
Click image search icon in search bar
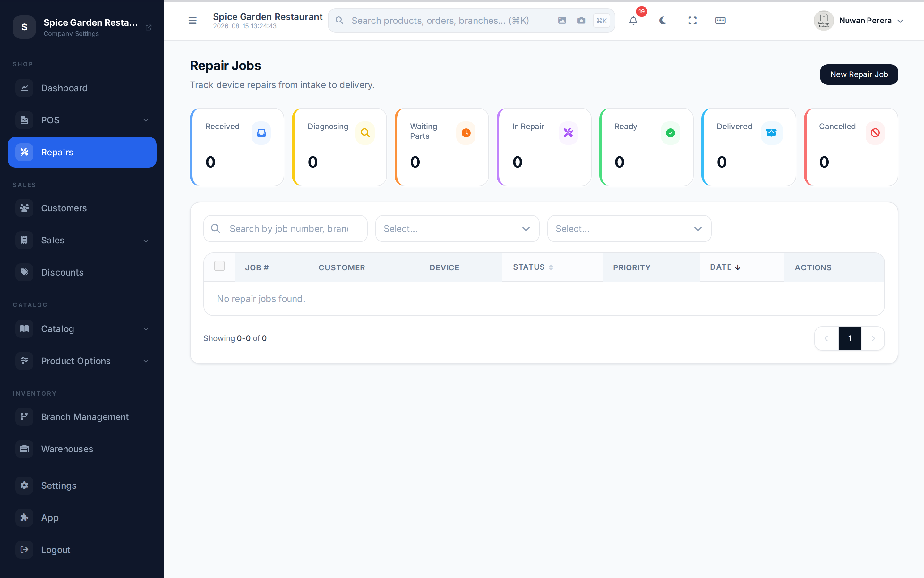562,21
